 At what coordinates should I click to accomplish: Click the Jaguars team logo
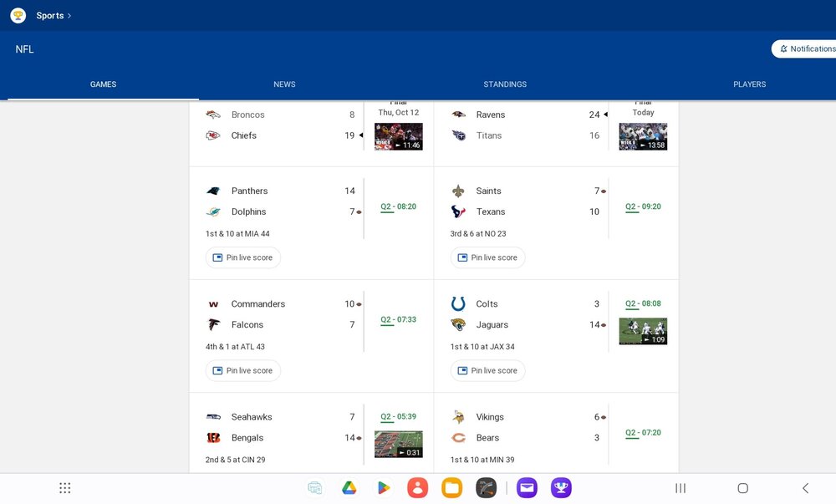(458, 324)
